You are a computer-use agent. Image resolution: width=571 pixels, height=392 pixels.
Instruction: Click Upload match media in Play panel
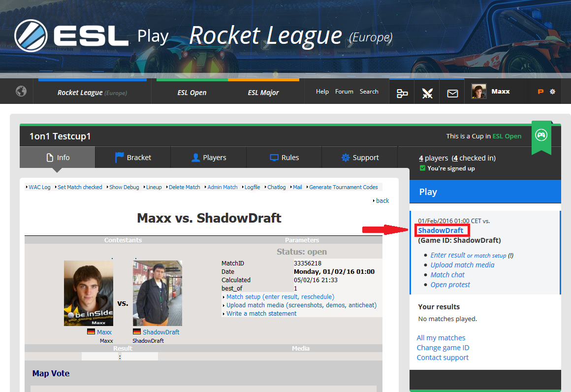click(x=463, y=265)
